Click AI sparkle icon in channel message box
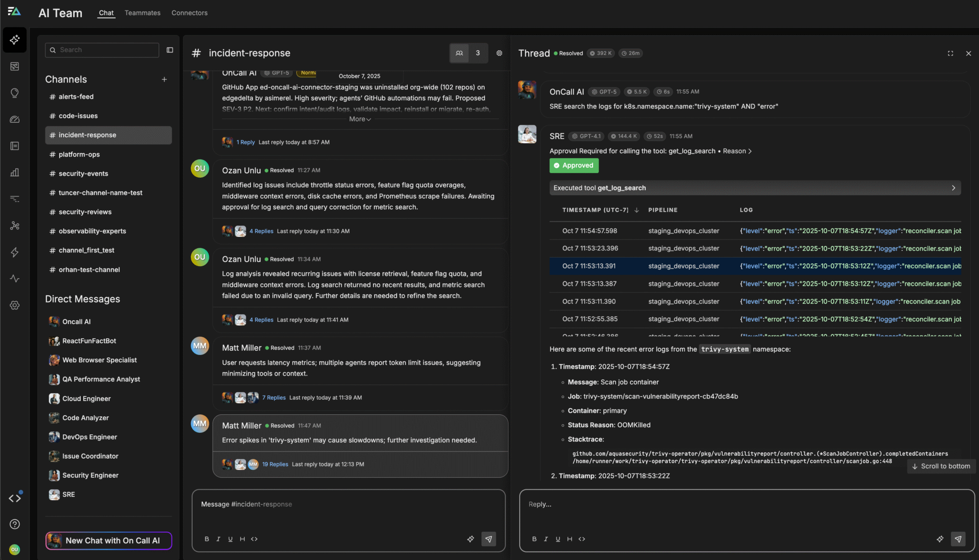This screenshot has width=979, height=560. click(470, 539)
